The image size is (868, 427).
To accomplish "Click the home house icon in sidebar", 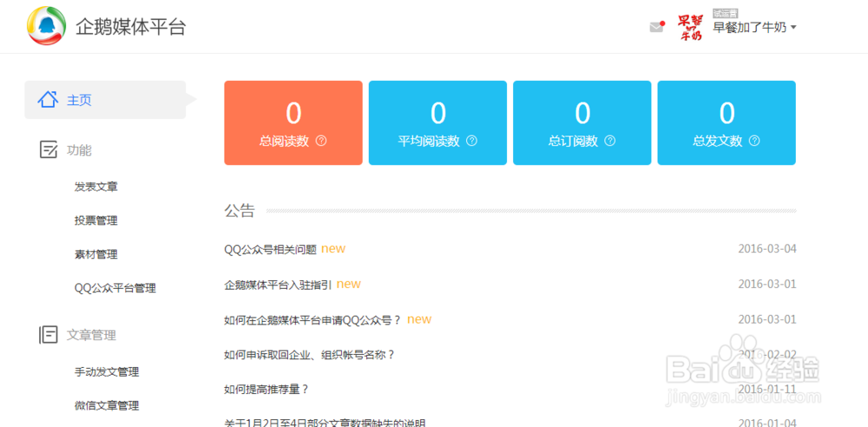I will point(48,100).
